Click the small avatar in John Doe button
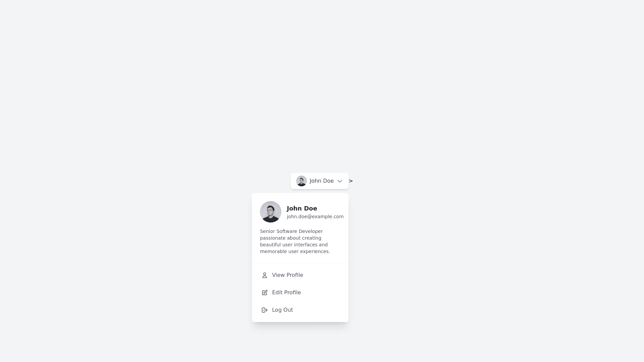 [301, 181]
